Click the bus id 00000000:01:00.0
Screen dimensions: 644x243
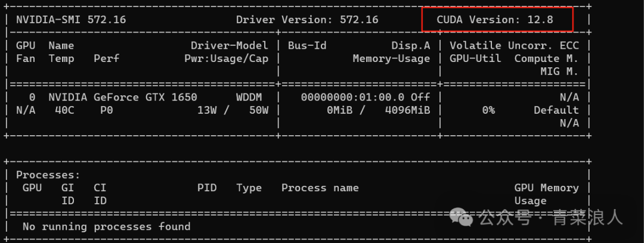click(x=353, y=97)
